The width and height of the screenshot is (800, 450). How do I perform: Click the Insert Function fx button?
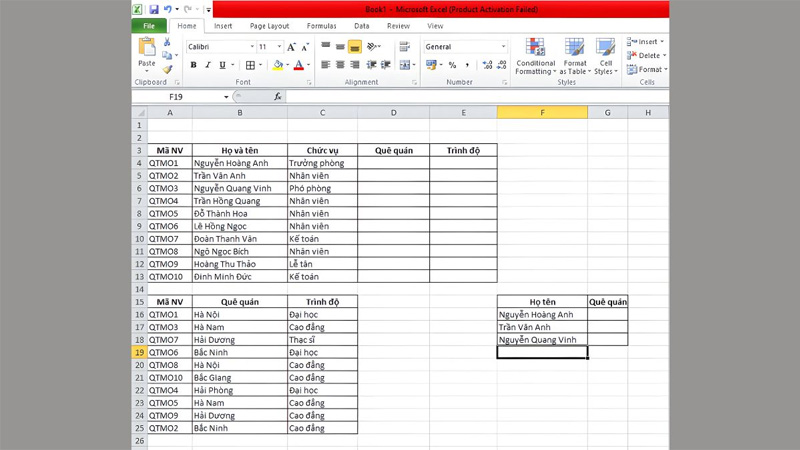pyautogui.click(x=278, y=96)
